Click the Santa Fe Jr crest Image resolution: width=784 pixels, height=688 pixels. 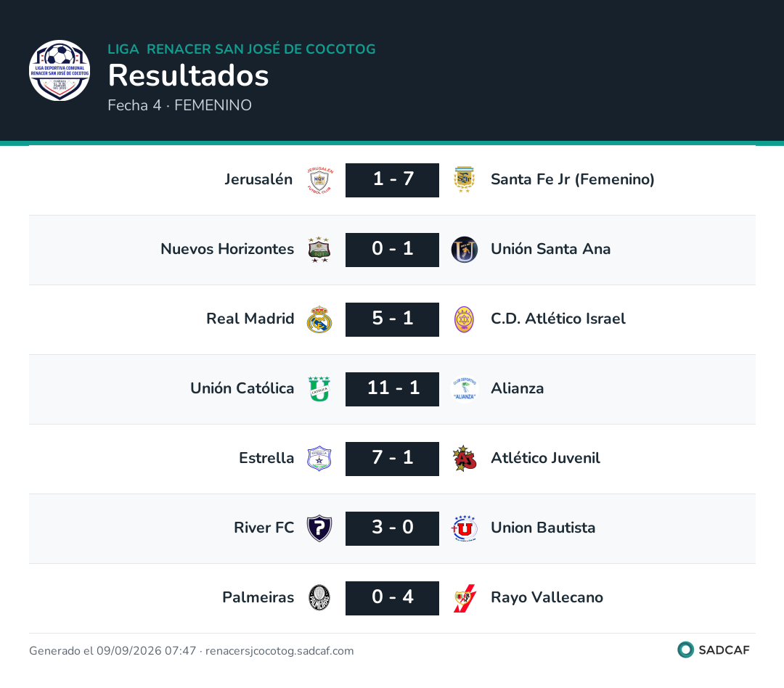click(x=464, y=180)
